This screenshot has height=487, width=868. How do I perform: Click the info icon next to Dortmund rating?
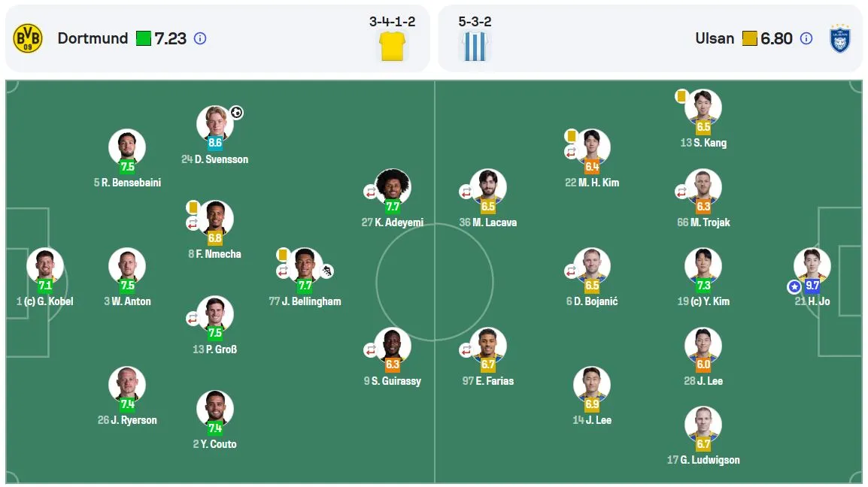click(200, 38)
